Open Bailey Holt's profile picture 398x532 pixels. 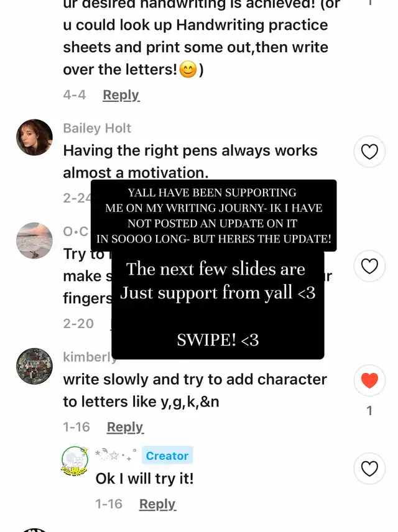[x=34, y=137]
